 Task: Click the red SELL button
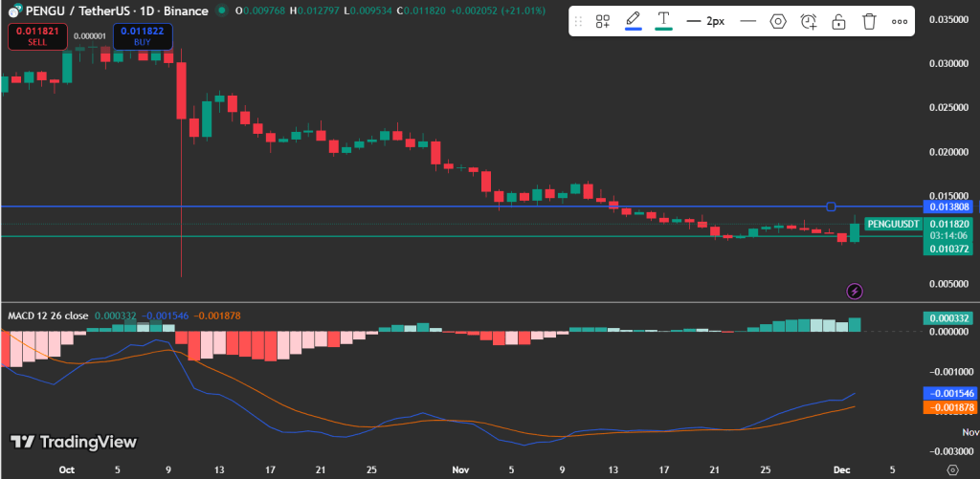36,36
